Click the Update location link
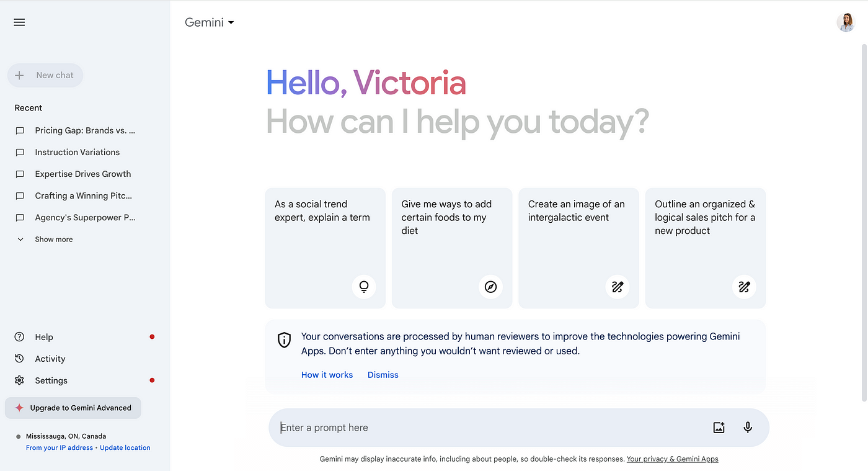This screenshot has height=471, width=868. (x=125, y=447)
